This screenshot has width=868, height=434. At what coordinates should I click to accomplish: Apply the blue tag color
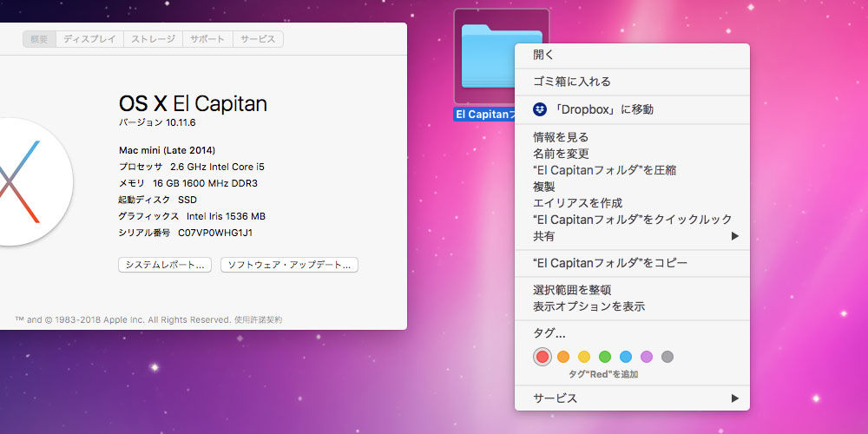tap(626, 357)
